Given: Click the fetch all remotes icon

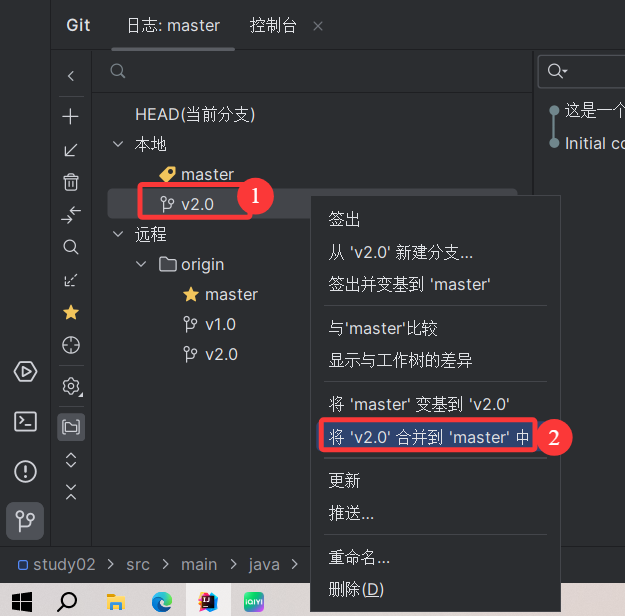Looking at the screenshot, I should click(x=71, y=280).
